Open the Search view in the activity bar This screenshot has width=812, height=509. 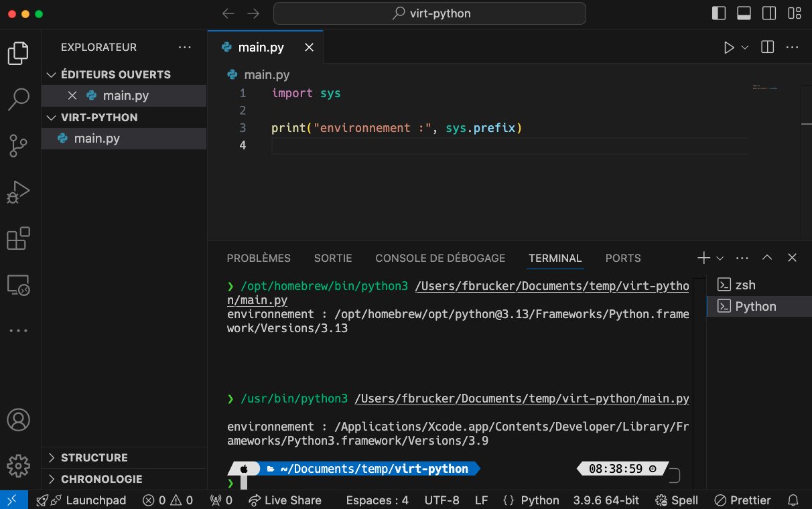[x=18, y=98]
